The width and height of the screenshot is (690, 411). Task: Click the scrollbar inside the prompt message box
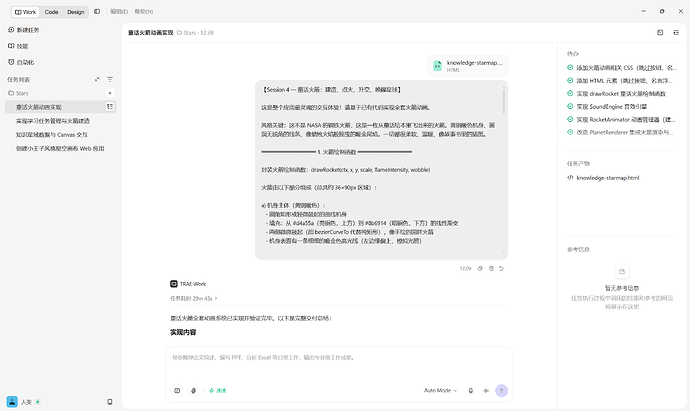point(504,100)
